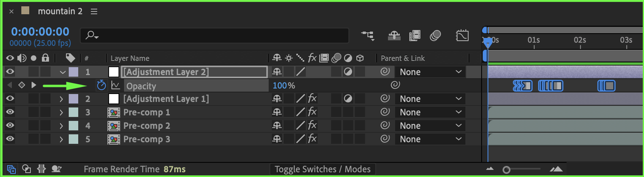
Task: Hide the Adjustment Layer 1 layer
Action: click(10, 98)
